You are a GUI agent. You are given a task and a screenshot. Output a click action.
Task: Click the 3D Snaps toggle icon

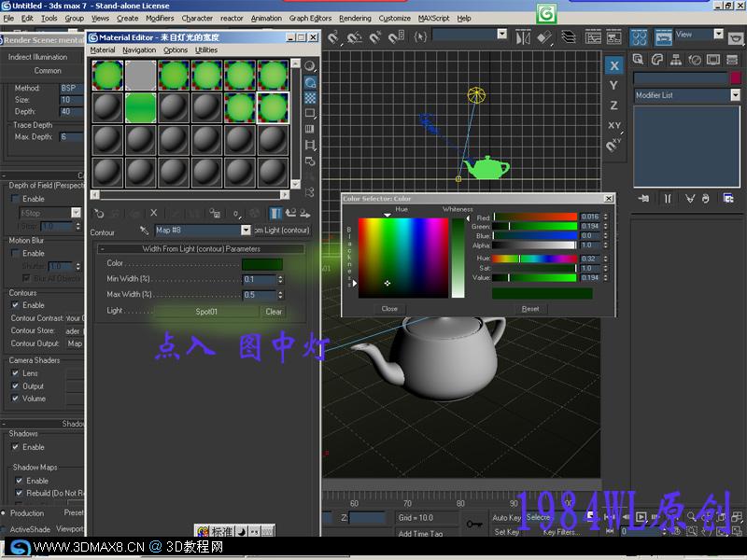[333, 36]
